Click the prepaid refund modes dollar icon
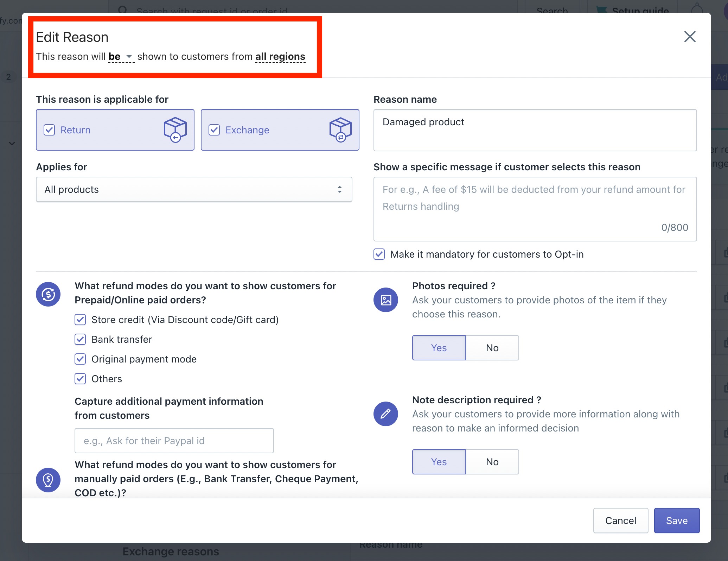 tap(48, 294)
